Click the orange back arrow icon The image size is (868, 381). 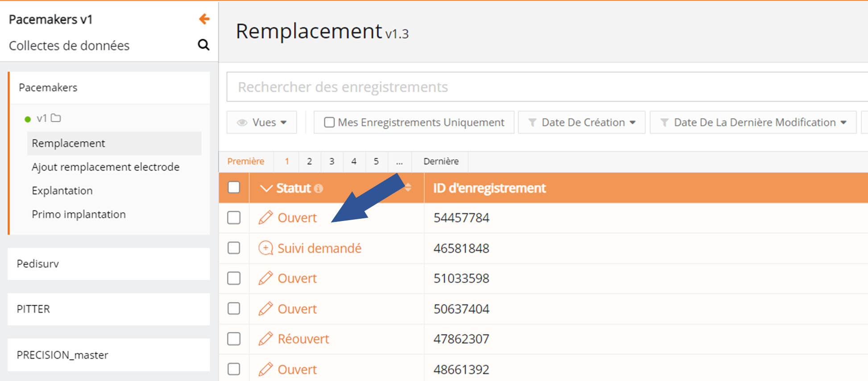tap(204, 19)
